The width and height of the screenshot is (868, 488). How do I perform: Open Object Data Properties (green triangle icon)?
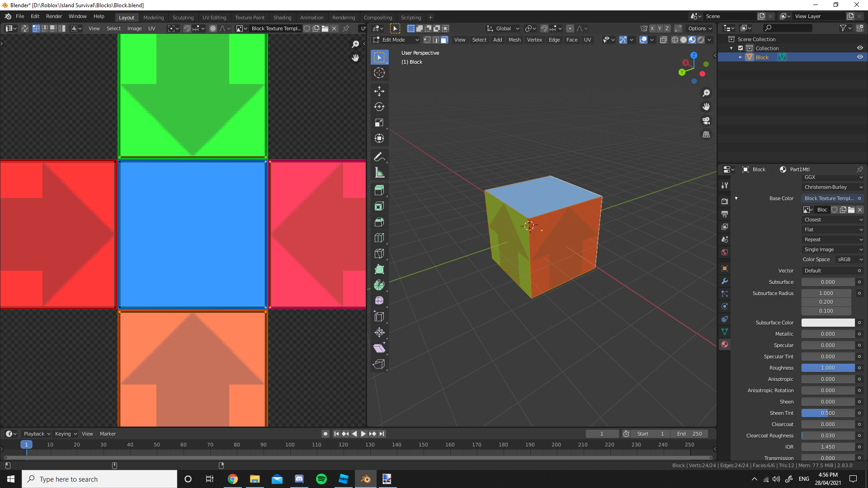click(x=725, y=331)
